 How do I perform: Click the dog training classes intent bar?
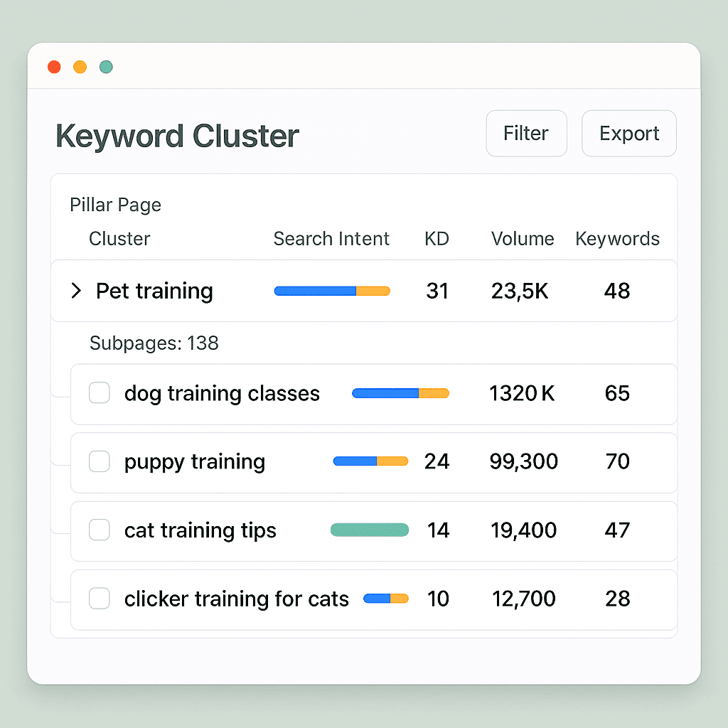tap(401, 393)
